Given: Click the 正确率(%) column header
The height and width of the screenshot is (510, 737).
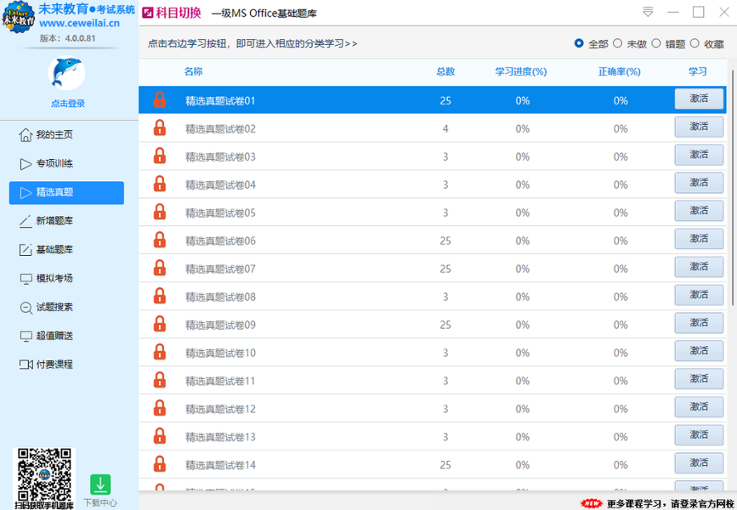Looking at the screenshot, I should point(619,72).
